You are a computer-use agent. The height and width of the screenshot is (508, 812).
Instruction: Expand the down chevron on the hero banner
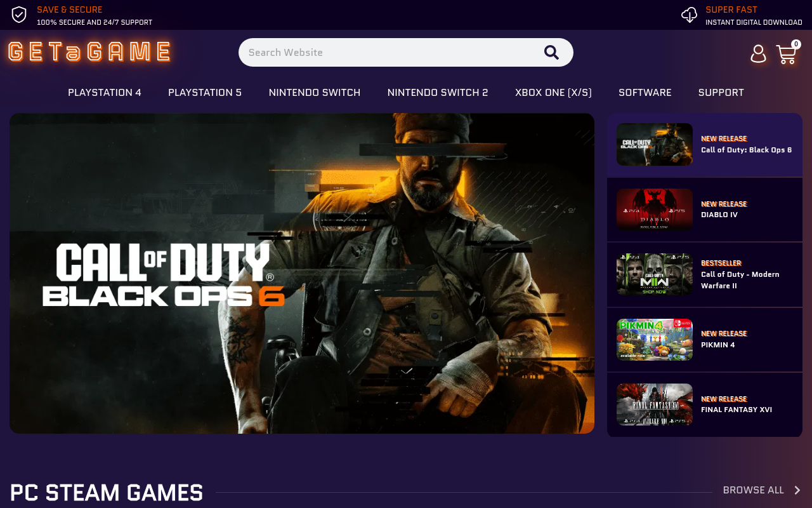(x=406, y=370)
